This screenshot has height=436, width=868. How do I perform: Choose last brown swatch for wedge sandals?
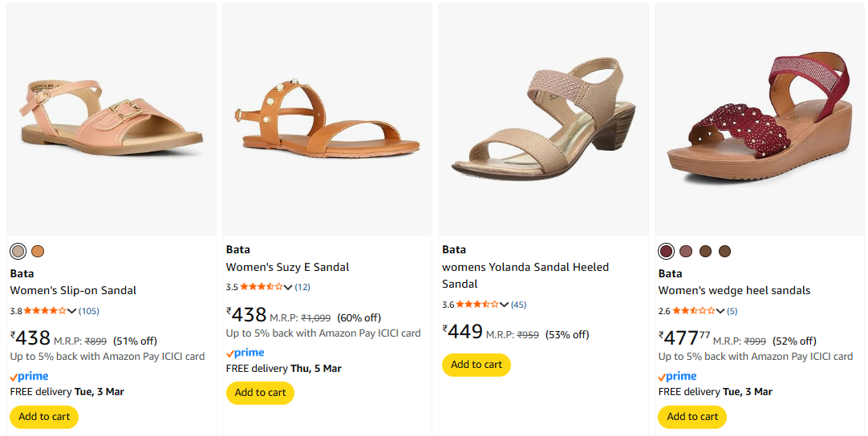pyautogui.click(x=725, y=252)
